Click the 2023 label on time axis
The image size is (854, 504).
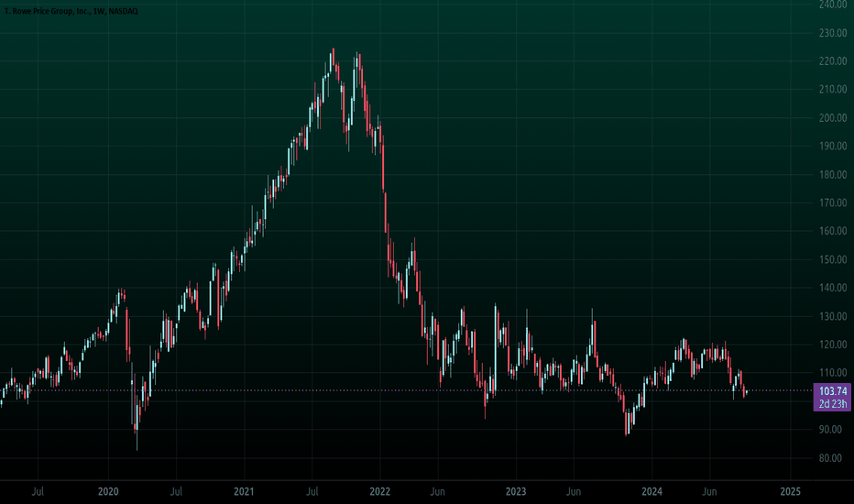pos(516,491)
